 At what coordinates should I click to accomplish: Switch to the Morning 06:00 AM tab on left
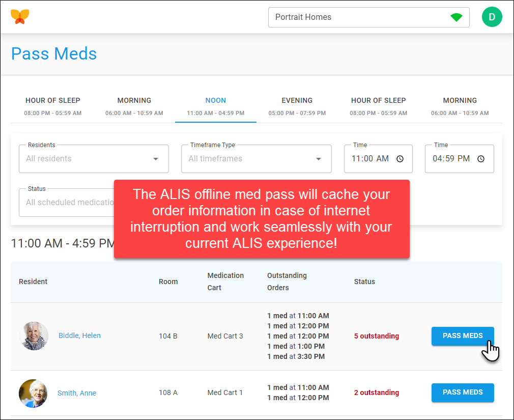(134, 106)
